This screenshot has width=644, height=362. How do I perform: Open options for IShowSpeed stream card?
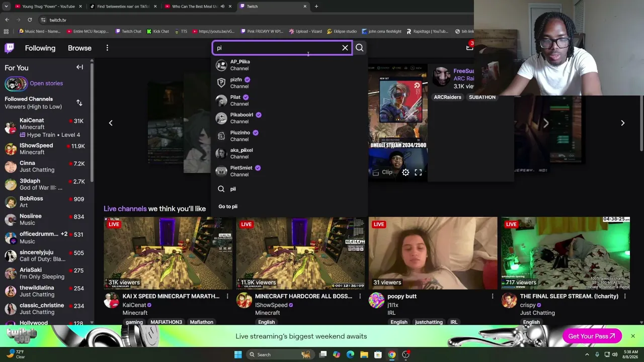360,297
